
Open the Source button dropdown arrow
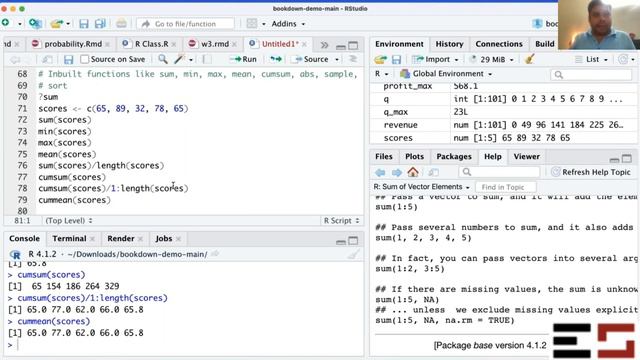(x=337, y=60)
